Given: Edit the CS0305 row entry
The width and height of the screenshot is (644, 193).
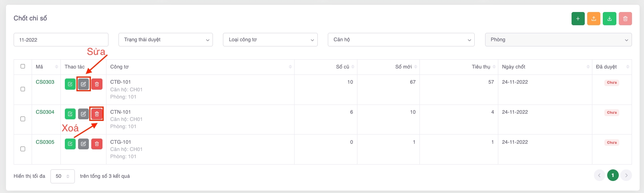Looking at the screenshot, I should [x=83, y=144].
